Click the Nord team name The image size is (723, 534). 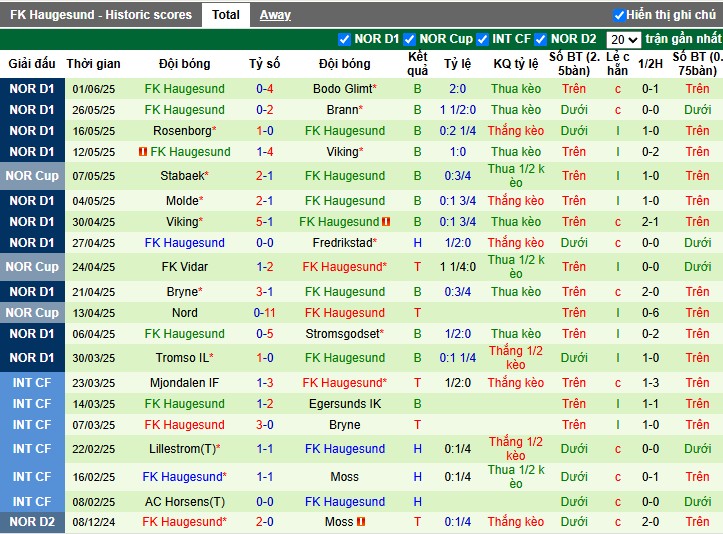pos(184,313)
